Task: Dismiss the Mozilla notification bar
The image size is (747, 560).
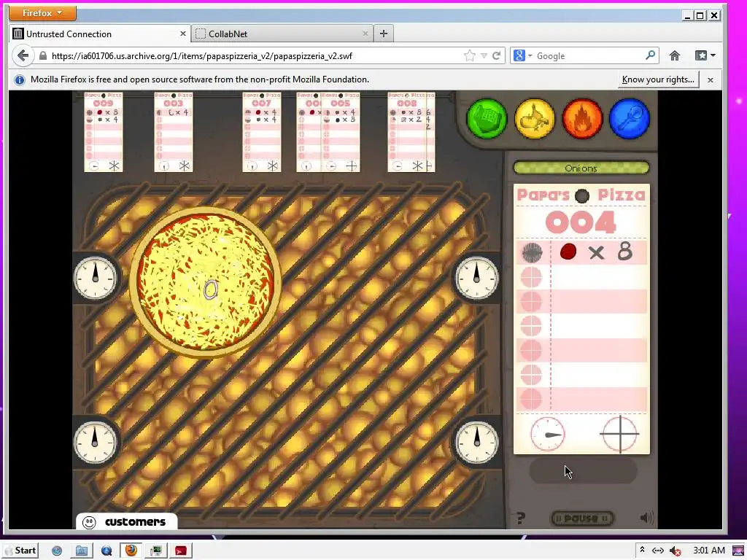Action: (711, 80)
